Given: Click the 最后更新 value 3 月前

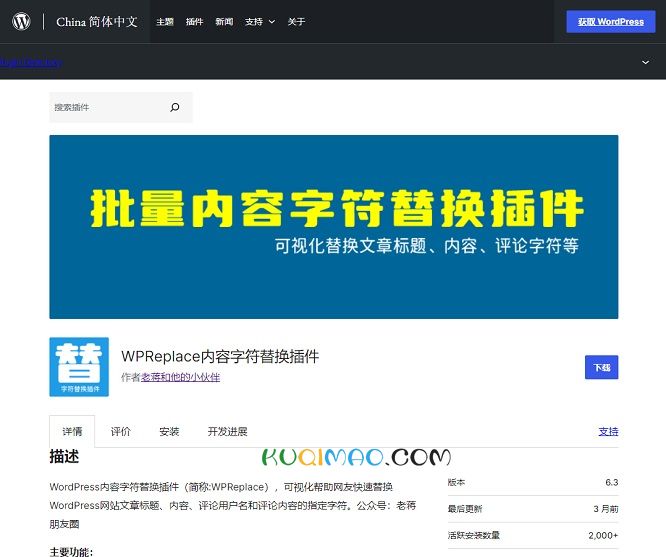Looking at the screenshot, I should coord(606,509).
